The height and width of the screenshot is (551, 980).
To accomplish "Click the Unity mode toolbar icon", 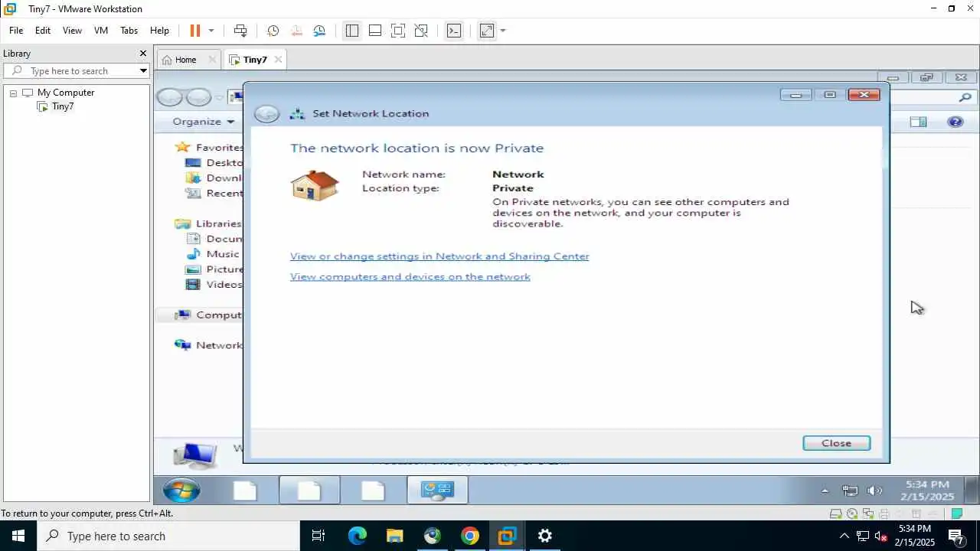I will [x=421, y=31].
